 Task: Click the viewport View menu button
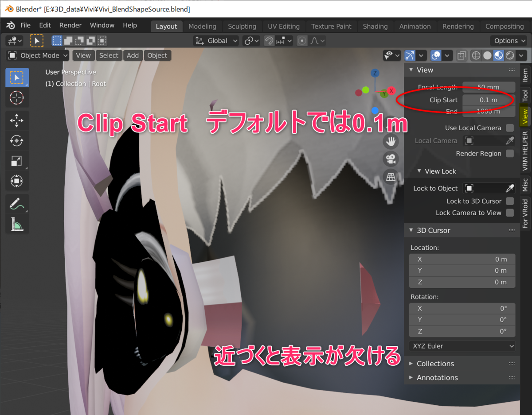pyautogui.click(x=83, y=56)
